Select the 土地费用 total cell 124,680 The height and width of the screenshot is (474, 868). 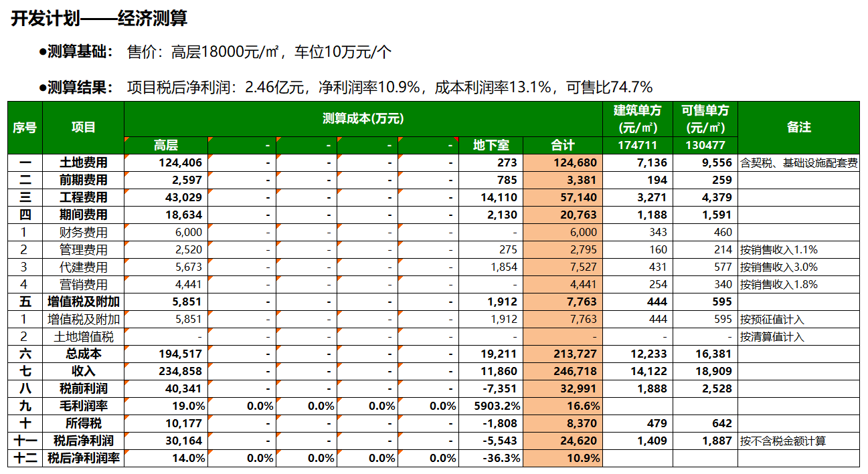(562, 162)
